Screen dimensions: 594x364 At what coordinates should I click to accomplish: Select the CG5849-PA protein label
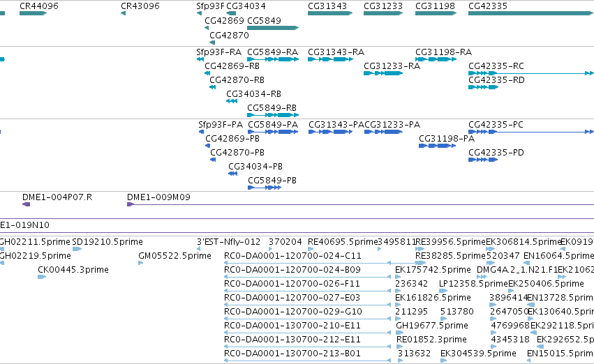point(273,125)
